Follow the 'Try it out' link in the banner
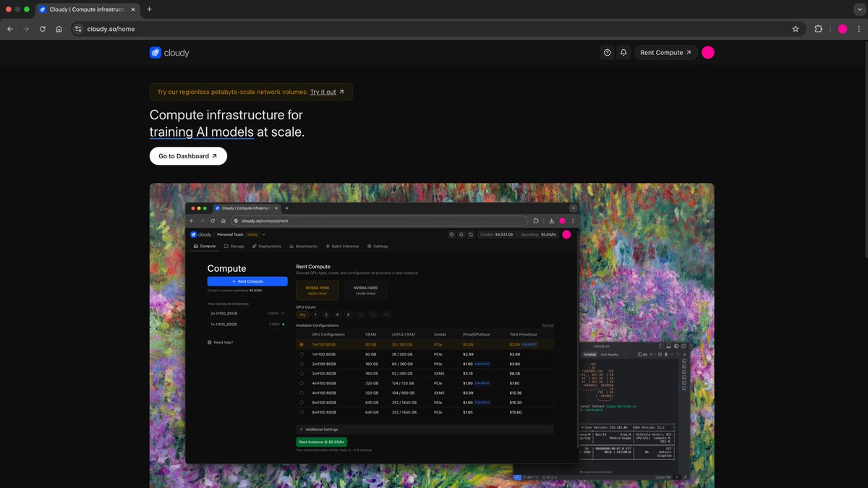This screenshot has height=488, width=868. 327,92
